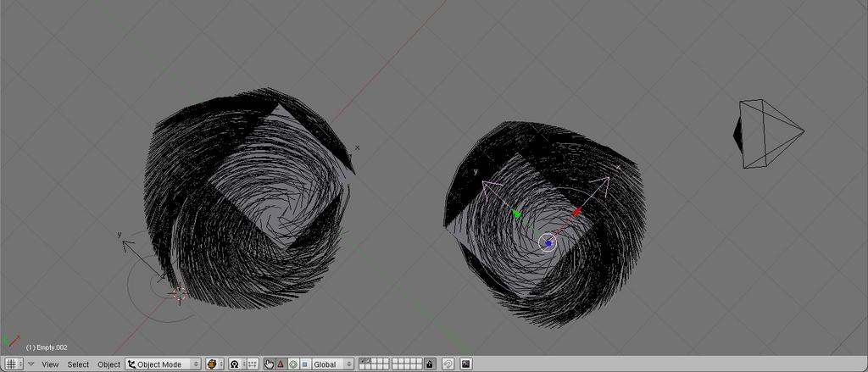Select the camera object in viewport
This screenshot has height=372, width=868.
767,133
